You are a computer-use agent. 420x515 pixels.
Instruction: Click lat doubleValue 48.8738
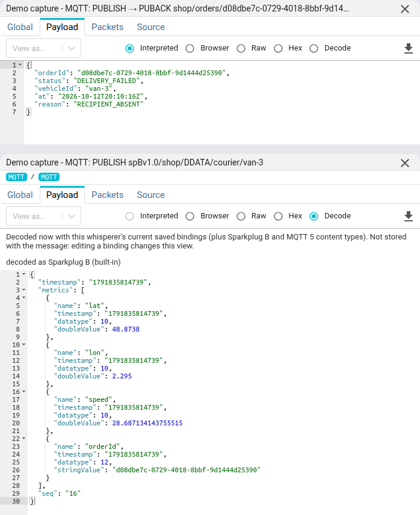126,329
